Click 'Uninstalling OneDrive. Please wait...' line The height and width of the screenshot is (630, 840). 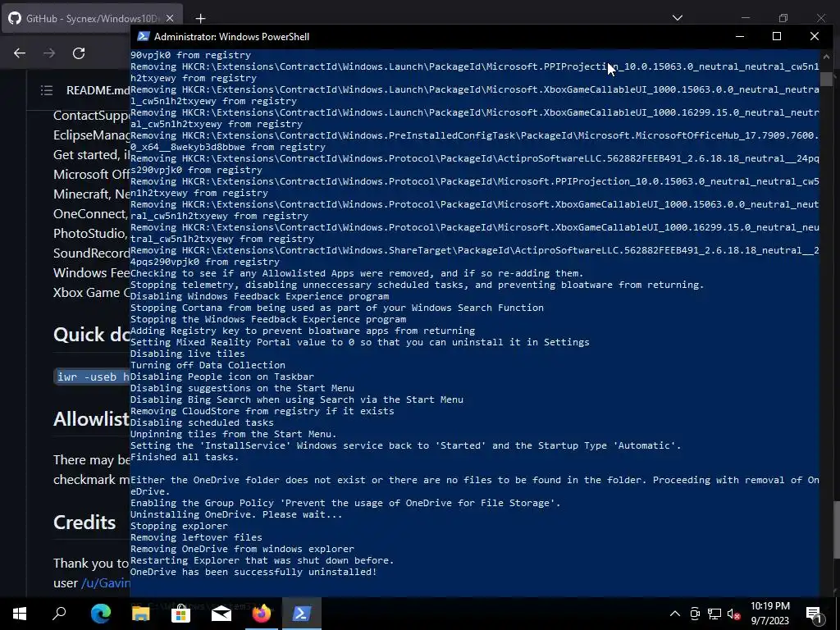pos(236,514)
